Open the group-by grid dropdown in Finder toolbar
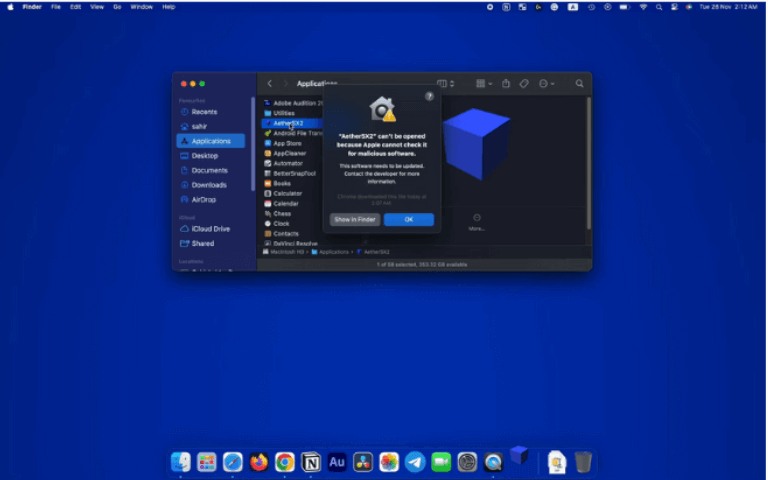Viewport: 768px width, 480px height. coord(484,84)
